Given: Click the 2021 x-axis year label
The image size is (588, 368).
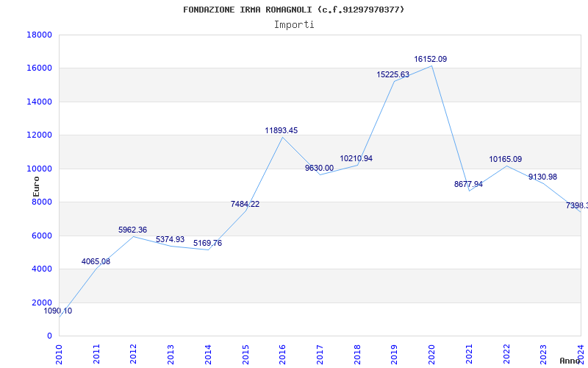Looking at the screenshot, I should (x=469, y=354).
